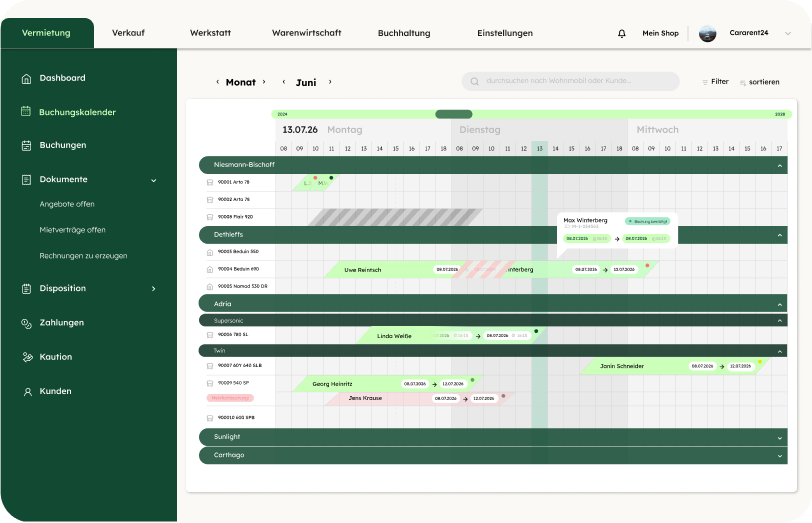Open the notifications bell icon

coord(622,33)
